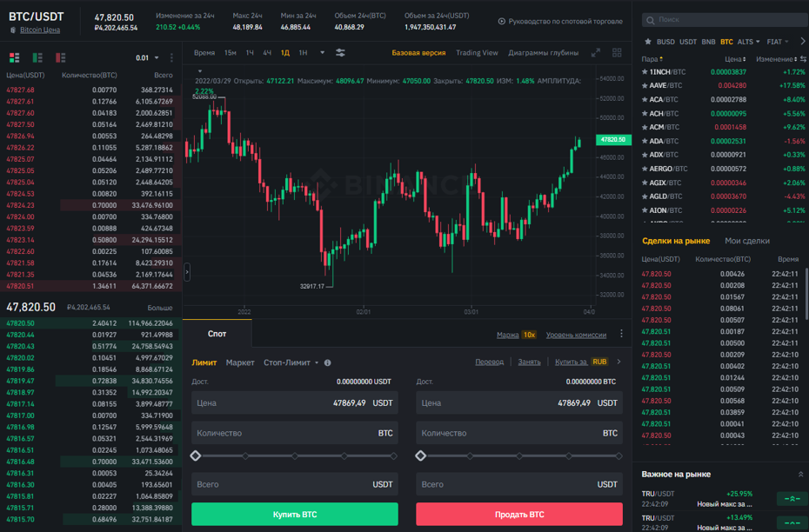Collapse the order book side panel arrow
The image size is (809, 532).
[x=187, y=272]
